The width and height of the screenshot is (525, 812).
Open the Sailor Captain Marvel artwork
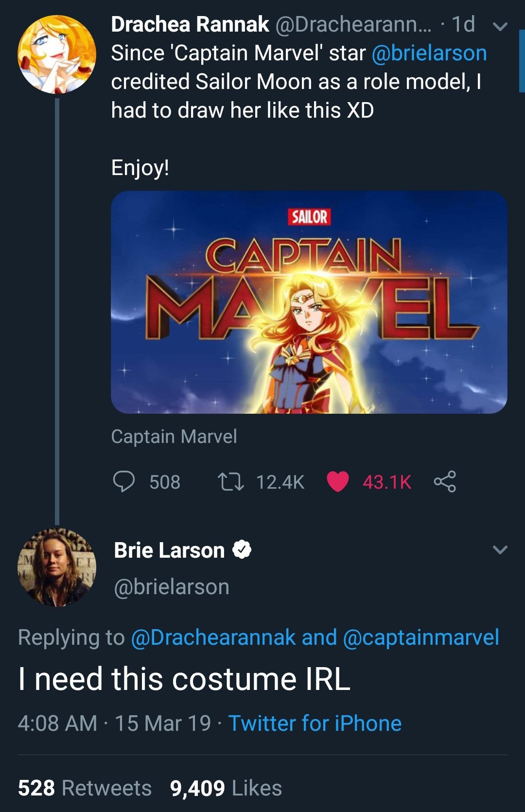309,302
